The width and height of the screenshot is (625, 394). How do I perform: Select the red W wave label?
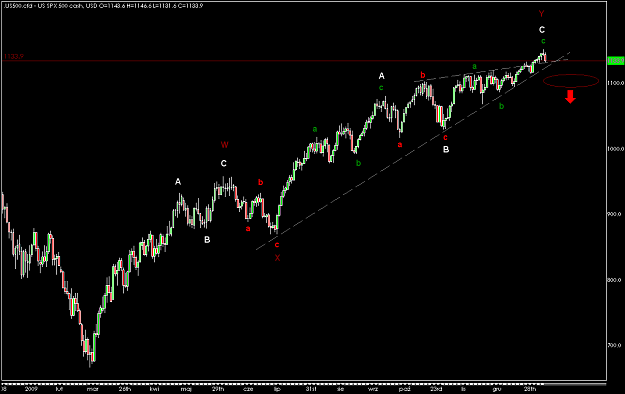pos(224,145)
